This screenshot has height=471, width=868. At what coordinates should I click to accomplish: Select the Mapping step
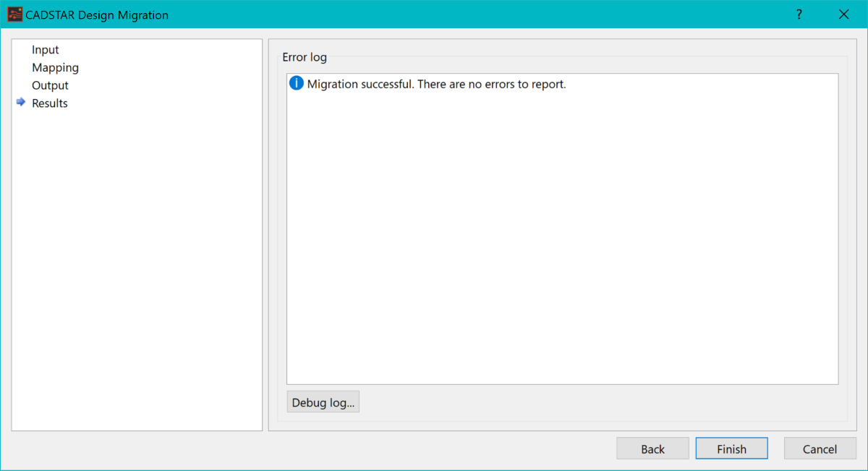coord(55,67)
